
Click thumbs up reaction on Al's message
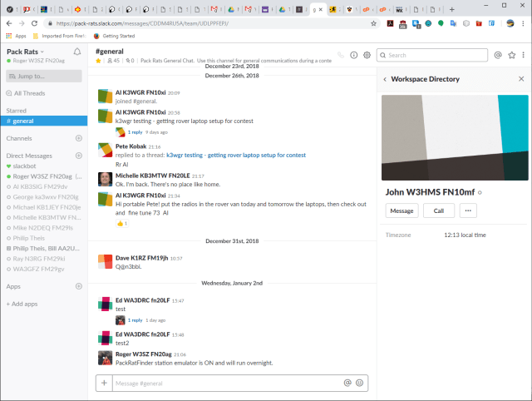click(x=122, y=224)
